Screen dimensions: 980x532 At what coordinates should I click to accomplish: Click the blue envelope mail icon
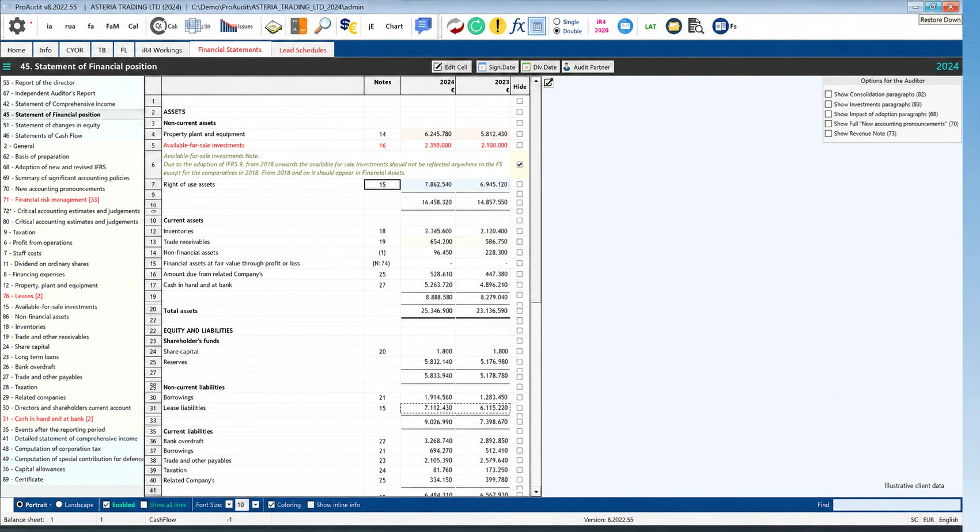pos(625,26)
